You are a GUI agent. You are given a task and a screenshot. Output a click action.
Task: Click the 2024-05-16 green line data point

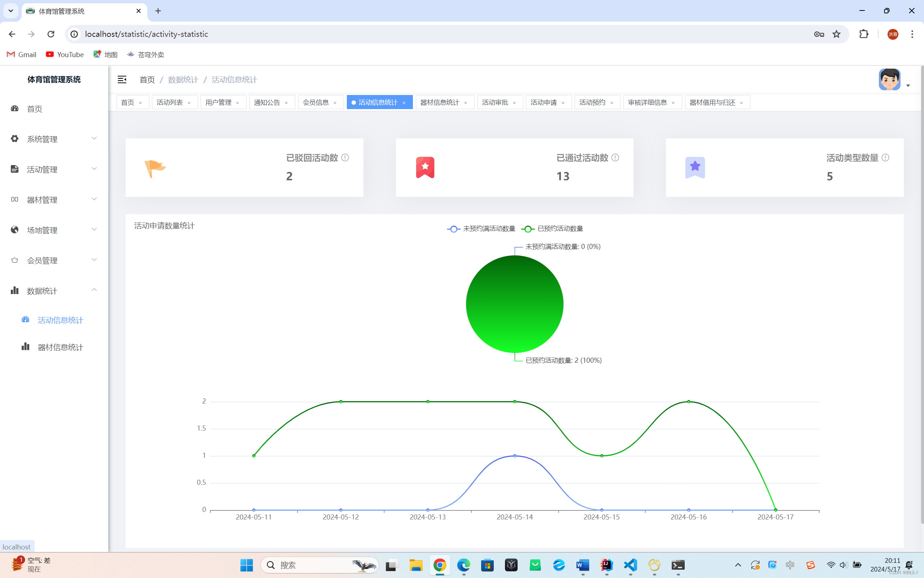689,401
